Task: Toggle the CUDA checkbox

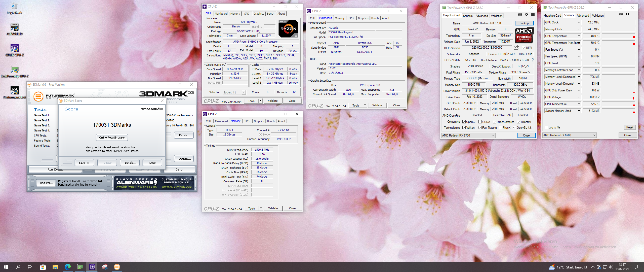Action: tap(480, 122)
